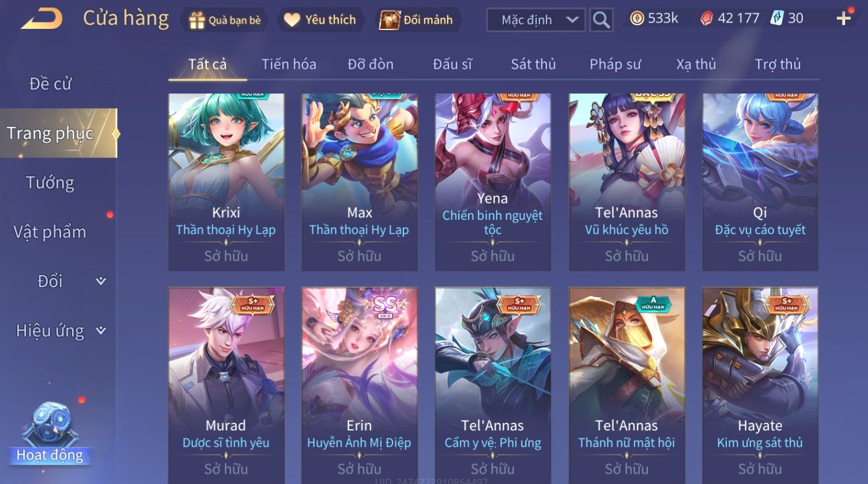Open the Đổi mảnh button
Screen dimensions: 868x484
coord(416,20)
